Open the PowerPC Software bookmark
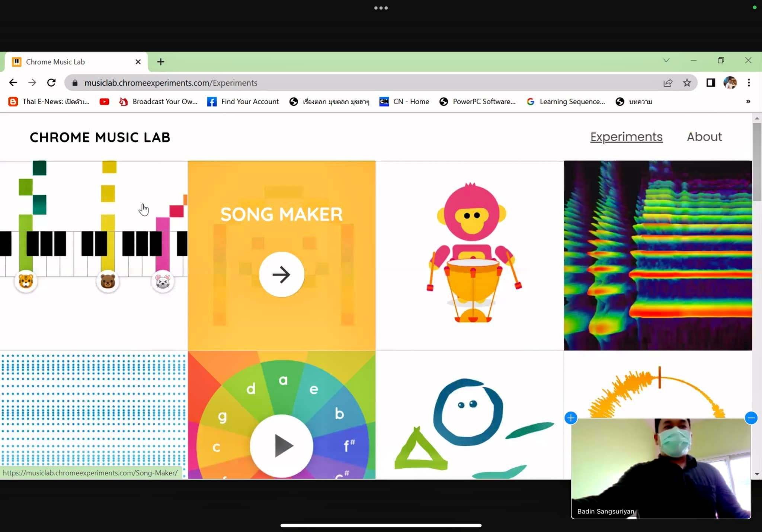The height and width of the screenshot is (532, 762). click(x=477, y=102)
